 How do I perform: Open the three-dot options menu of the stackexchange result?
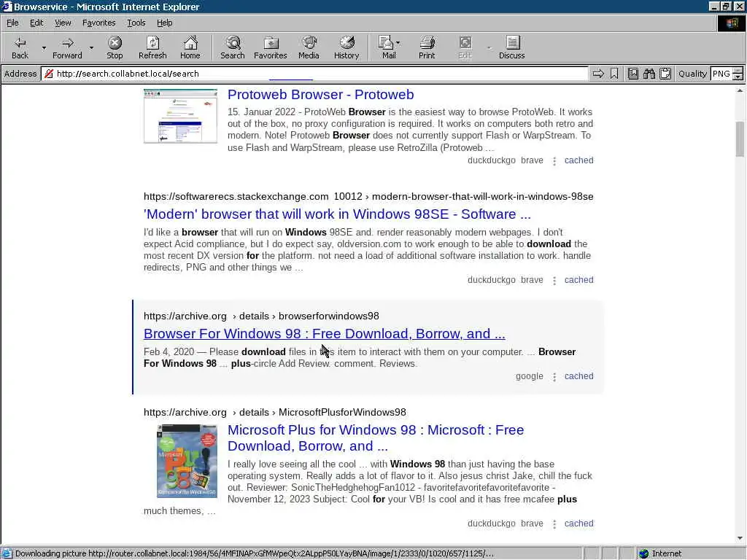[554, 281]
